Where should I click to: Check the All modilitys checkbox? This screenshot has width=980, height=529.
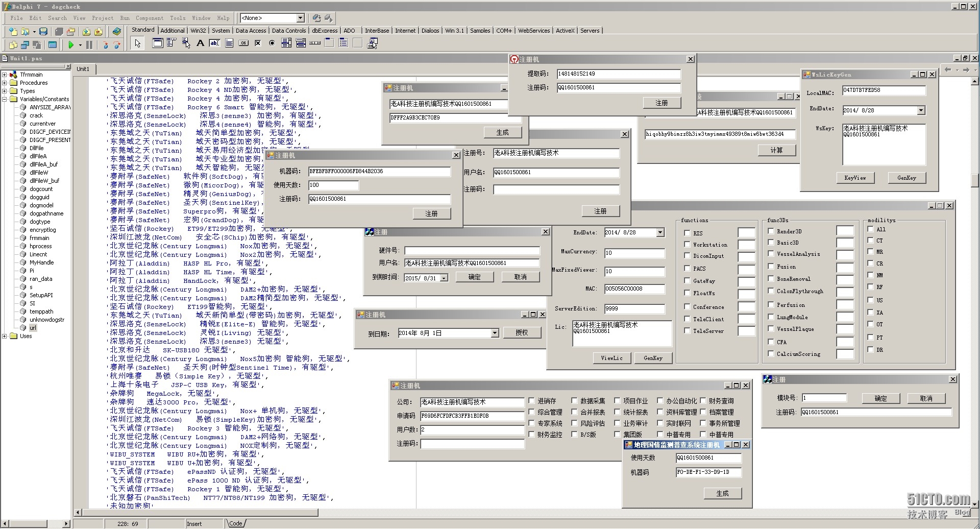(870, 229)
